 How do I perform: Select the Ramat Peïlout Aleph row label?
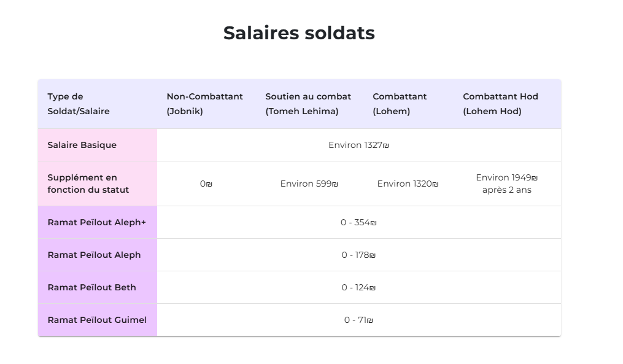98,255
